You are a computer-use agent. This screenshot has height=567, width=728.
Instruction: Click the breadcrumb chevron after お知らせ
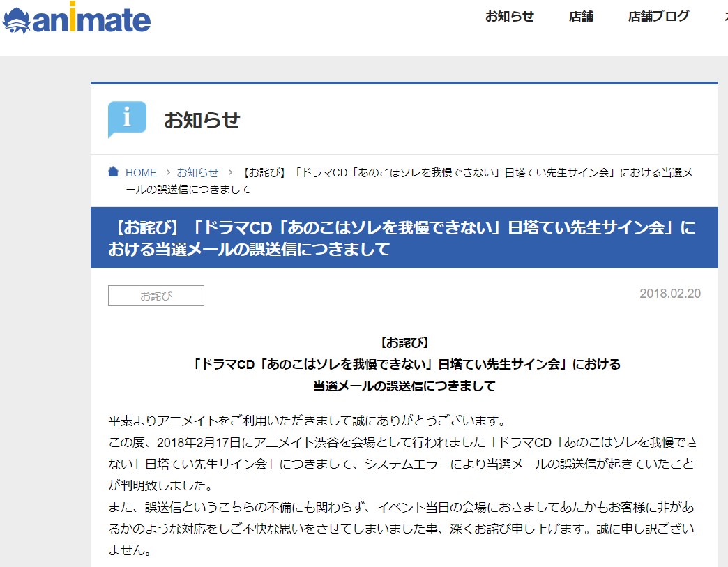(229, 172)
